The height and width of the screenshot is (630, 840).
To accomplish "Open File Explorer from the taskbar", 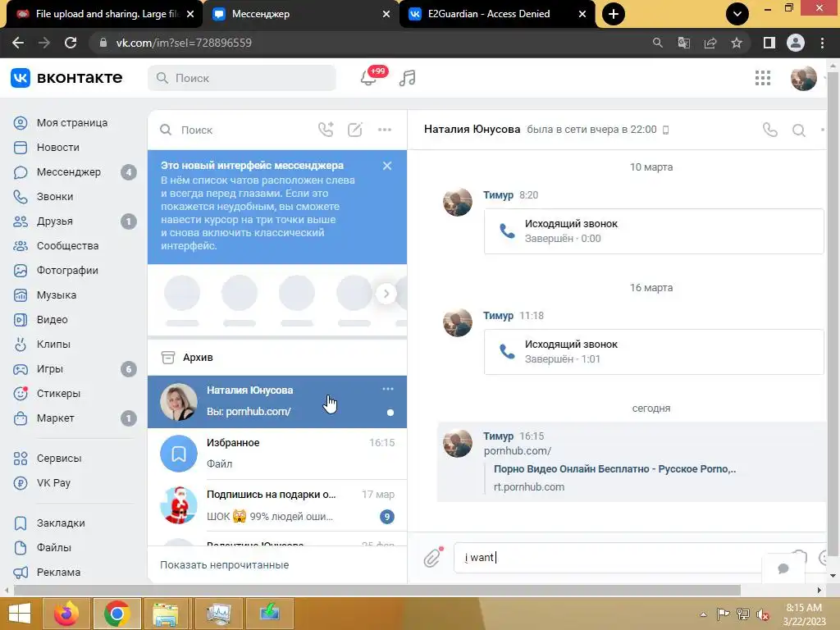I will pyautogui.click(x=166, y=614).
